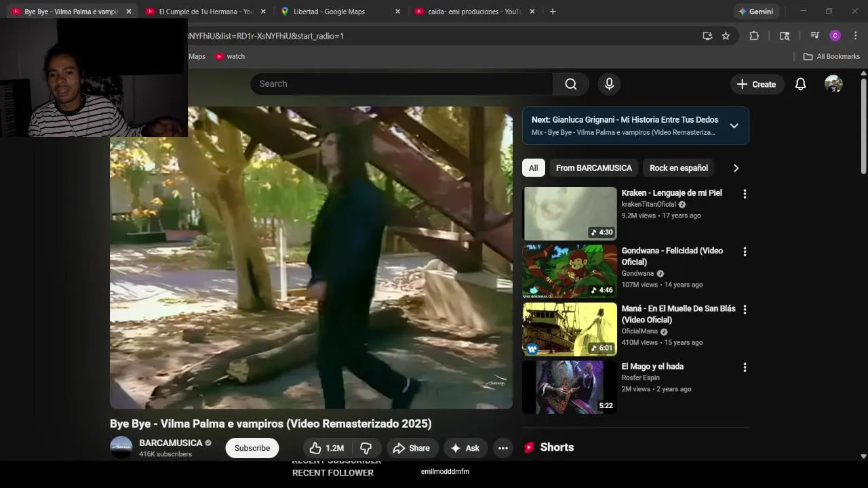Open El Mago y el hada title
Image resolution: width=868 pixels, height=488 pixels.
(x=652, y=367)
